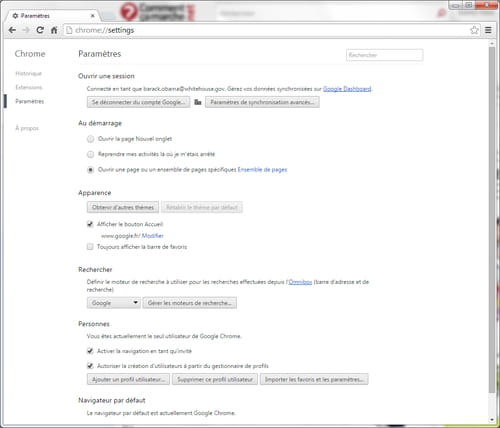The height and width of the screenshot is (428, 500).
Task: Click the Ensemble de pages link
Action: (262, 170)
